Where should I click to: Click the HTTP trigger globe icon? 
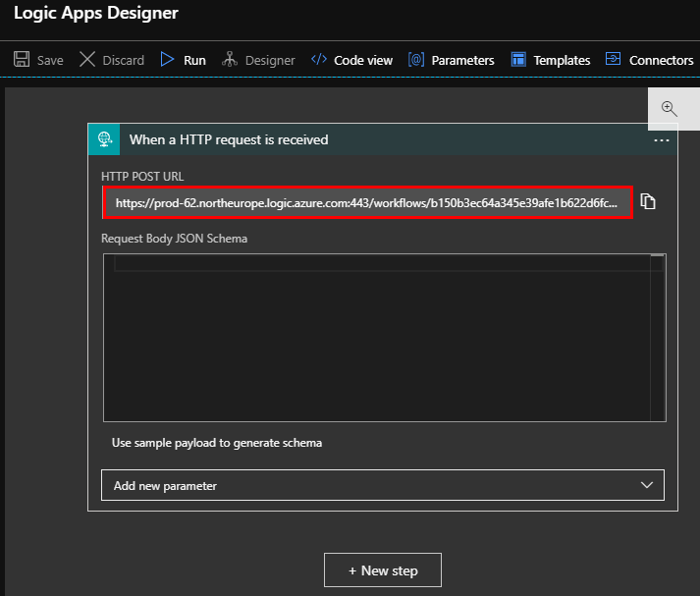pyautogui.click(x=103, y=139)
